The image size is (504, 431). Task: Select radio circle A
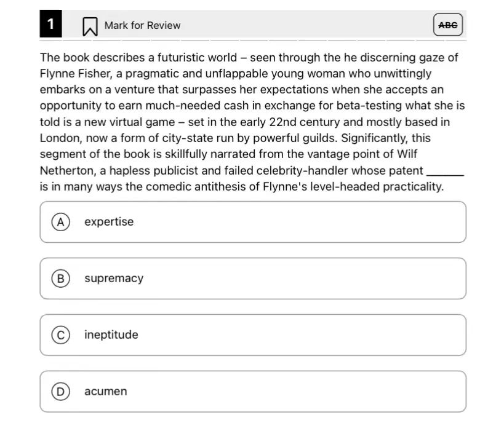(x=60, y=222)
